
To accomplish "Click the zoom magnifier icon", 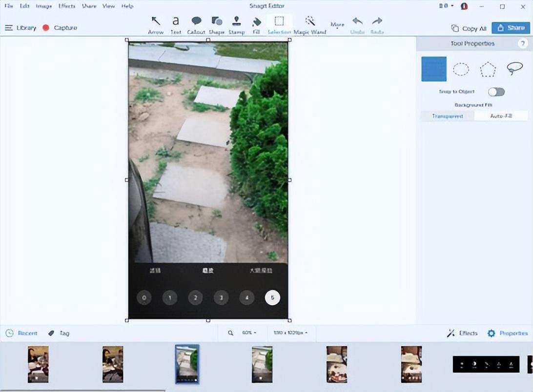I will 230,333.
